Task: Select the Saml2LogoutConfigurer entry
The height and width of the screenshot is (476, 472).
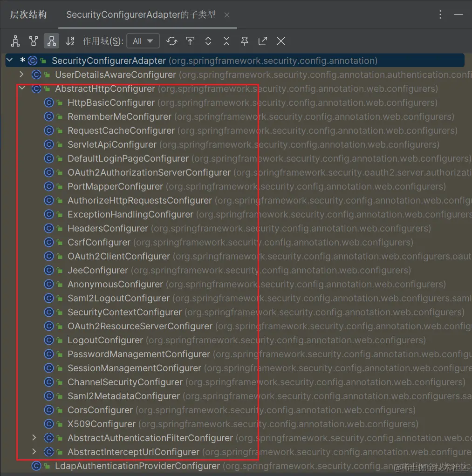Action: pyautogui.click(x=118, y=298)
